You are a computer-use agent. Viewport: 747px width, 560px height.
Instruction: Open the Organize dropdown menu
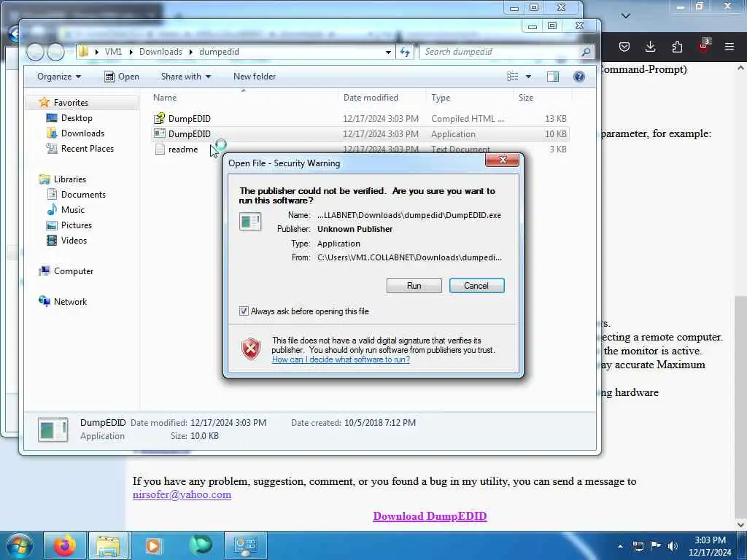tap(59, 77)
